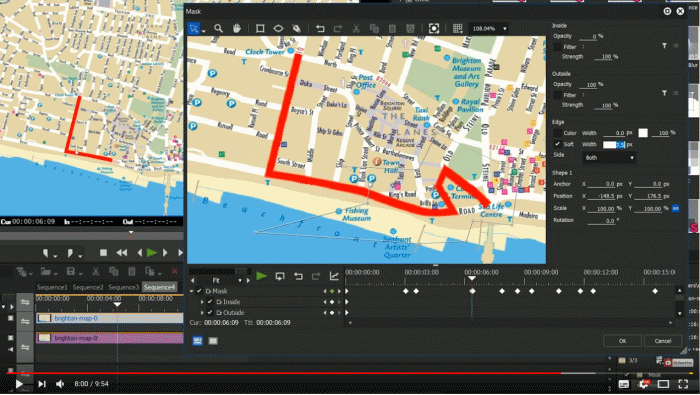Screen dimensions: 700x395
Task: Click the grey layout icon below keyframes
Action: pyautogui.click(x=213, y=341)
